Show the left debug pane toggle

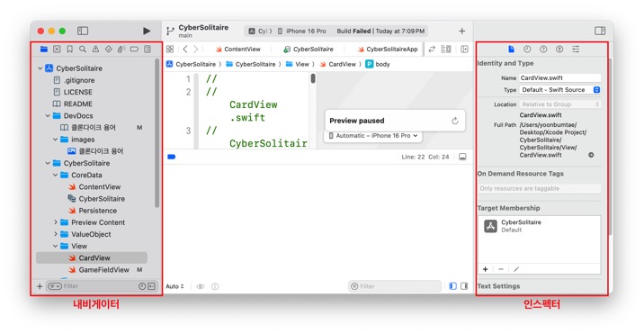(453, 286)
